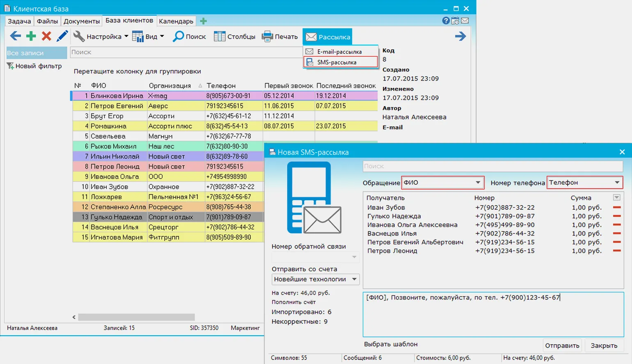Remove Иван Зубов from recipients list
Image resolution: width=632 pixels, height=364 pixels.
point(616,208)
